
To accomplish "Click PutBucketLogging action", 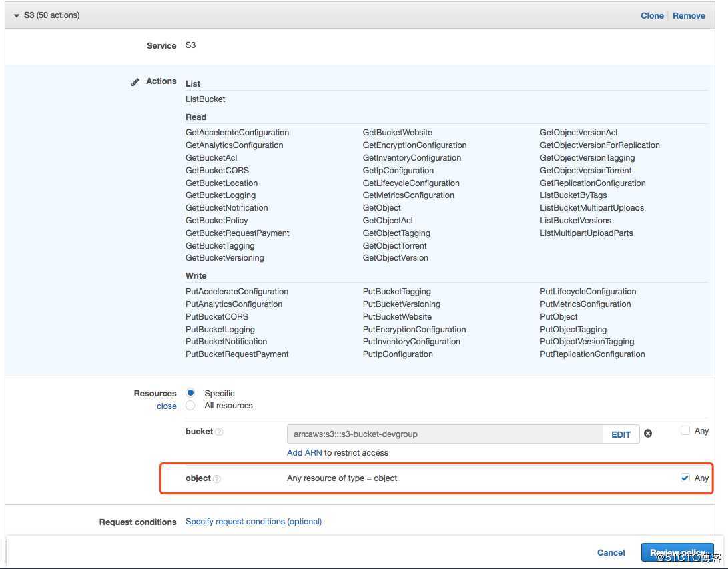I will [220, 329].
